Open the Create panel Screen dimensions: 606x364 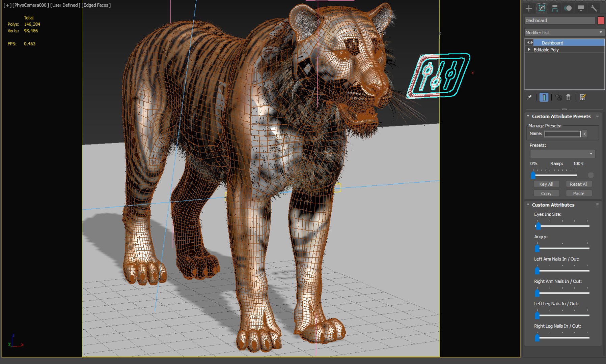click(x=528, y=8)
